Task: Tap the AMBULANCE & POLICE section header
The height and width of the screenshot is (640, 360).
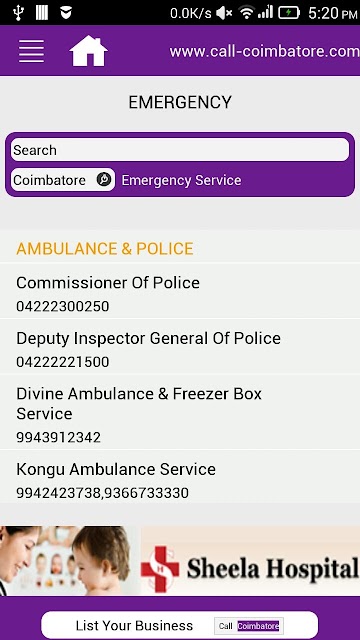Action: [x=104, y=249]
